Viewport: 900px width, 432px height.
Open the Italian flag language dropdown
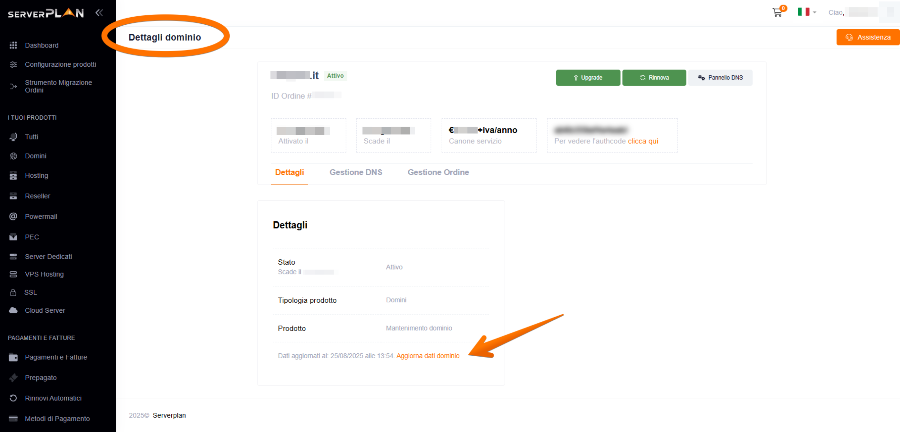[806, 12]
